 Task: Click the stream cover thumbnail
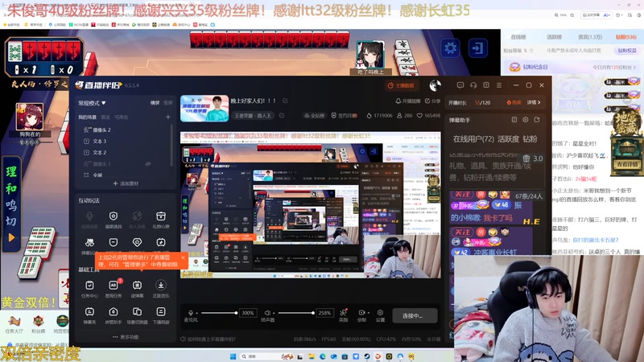[x=204, y=109]
